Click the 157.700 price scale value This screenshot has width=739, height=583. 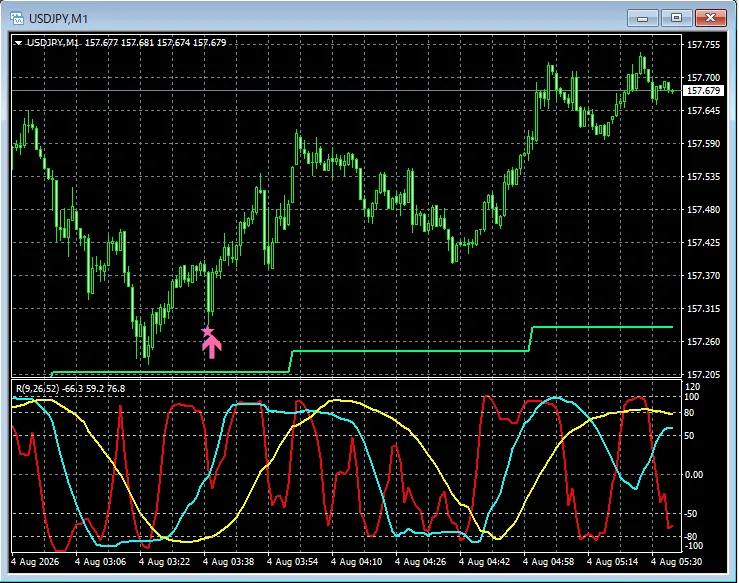click(704, 78)
